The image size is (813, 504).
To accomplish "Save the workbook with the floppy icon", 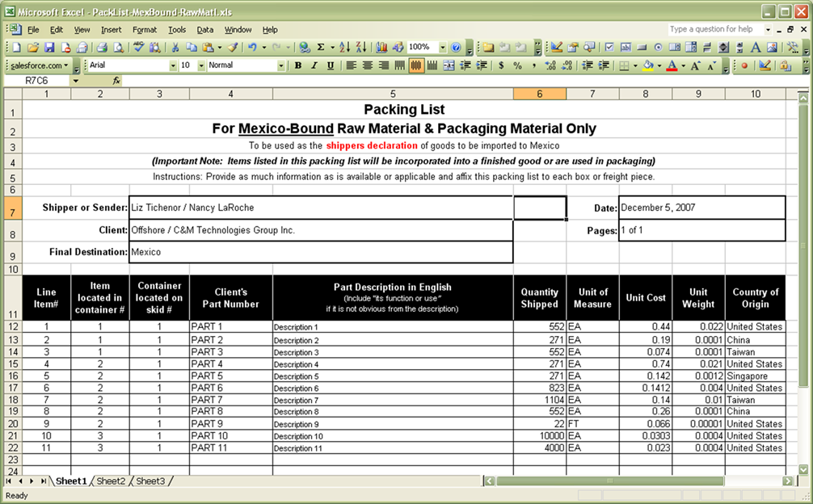I will tap(49, 48).
